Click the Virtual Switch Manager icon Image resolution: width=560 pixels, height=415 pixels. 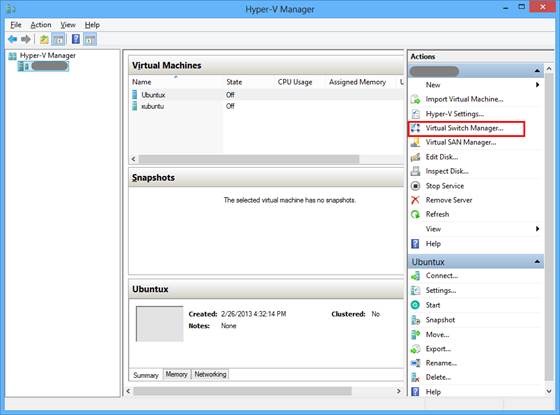coord(415,128)
